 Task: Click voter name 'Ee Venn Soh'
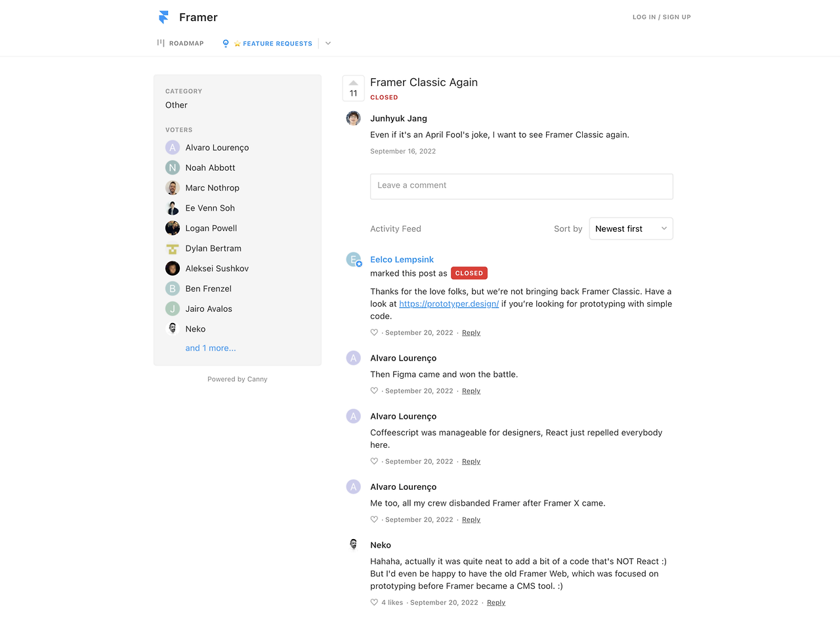(210, 208)
